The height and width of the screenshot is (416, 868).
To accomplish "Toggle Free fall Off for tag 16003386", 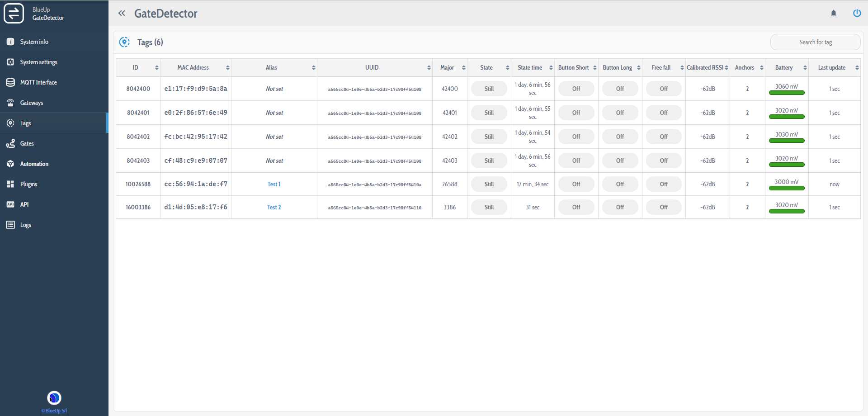I will coord(663,208).
